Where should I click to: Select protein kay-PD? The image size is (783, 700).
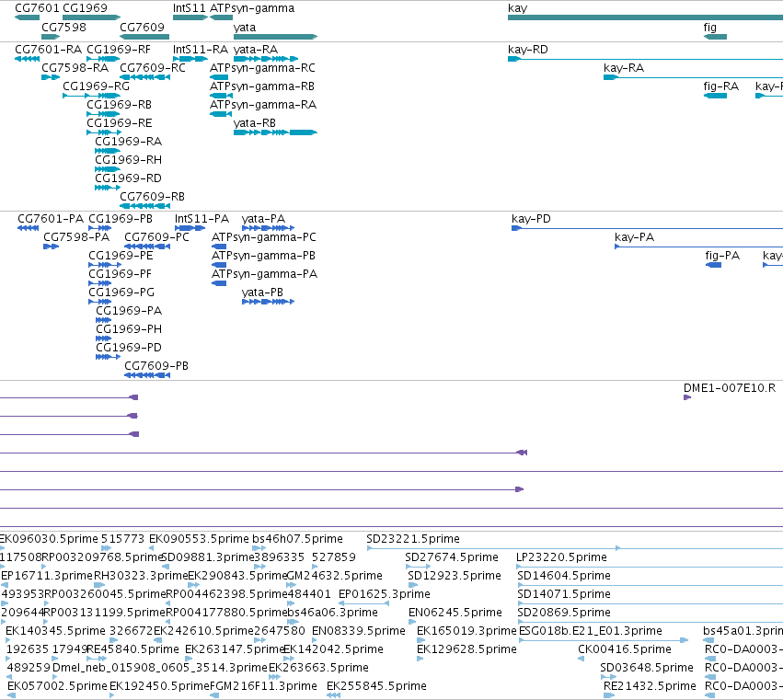click(x=531, y=219)
